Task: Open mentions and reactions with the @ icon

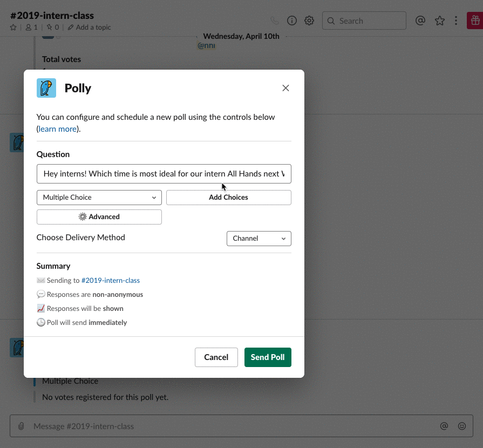Action: click(420, 21)
